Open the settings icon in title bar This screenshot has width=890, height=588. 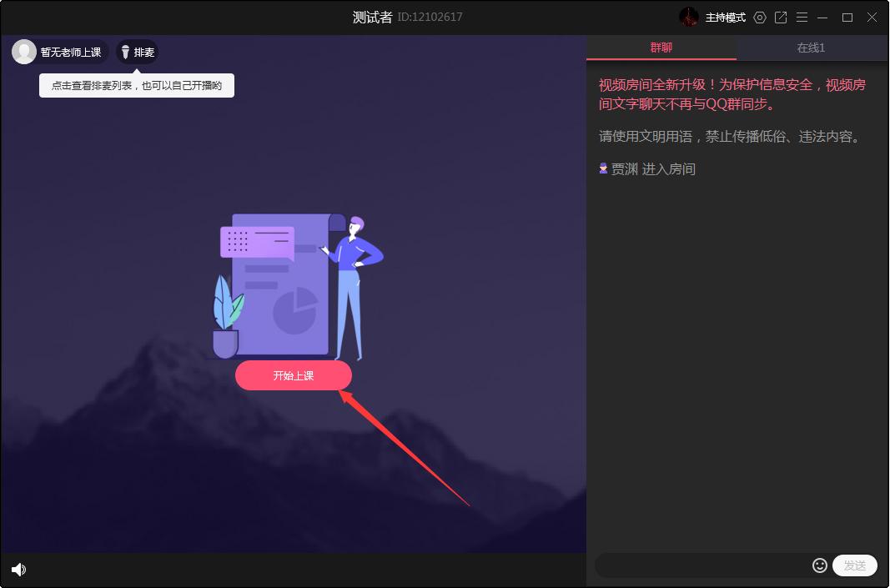tap(759, 18)
